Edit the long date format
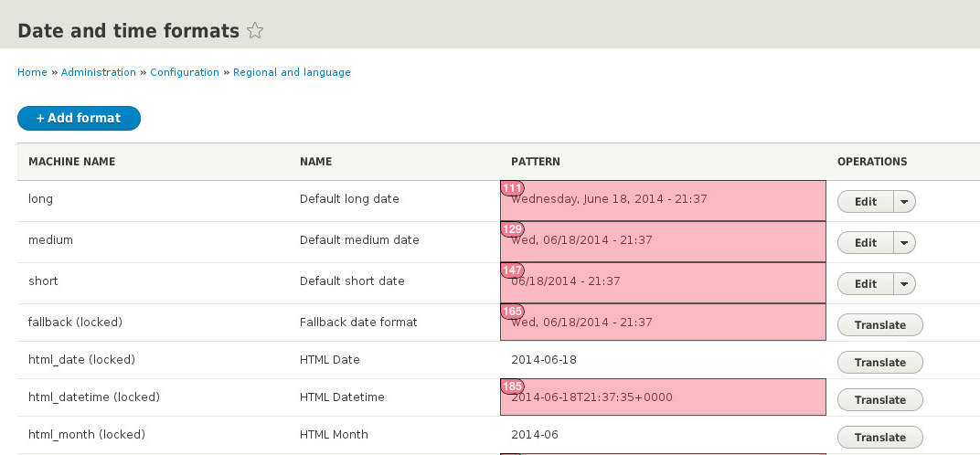980x455 pixels. [865, 202]
